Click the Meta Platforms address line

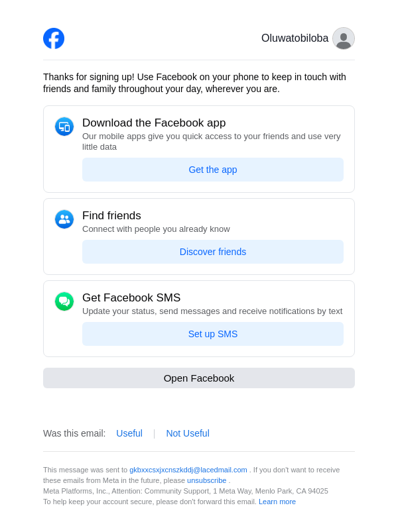click(186, 491)
